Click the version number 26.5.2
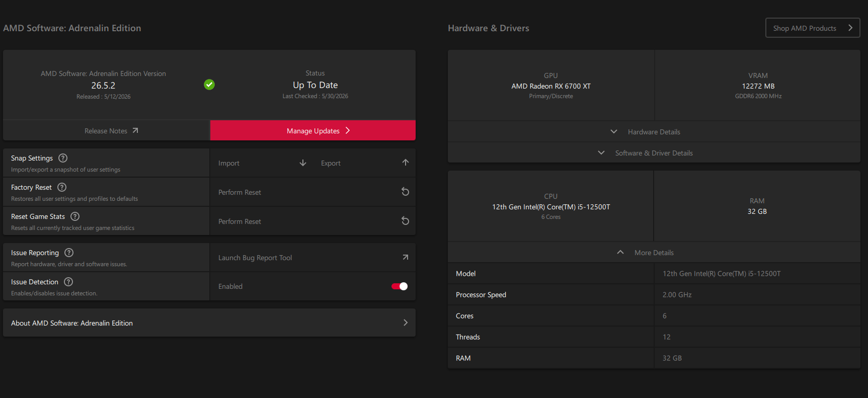The image size is (868, 398). [103, 86]
